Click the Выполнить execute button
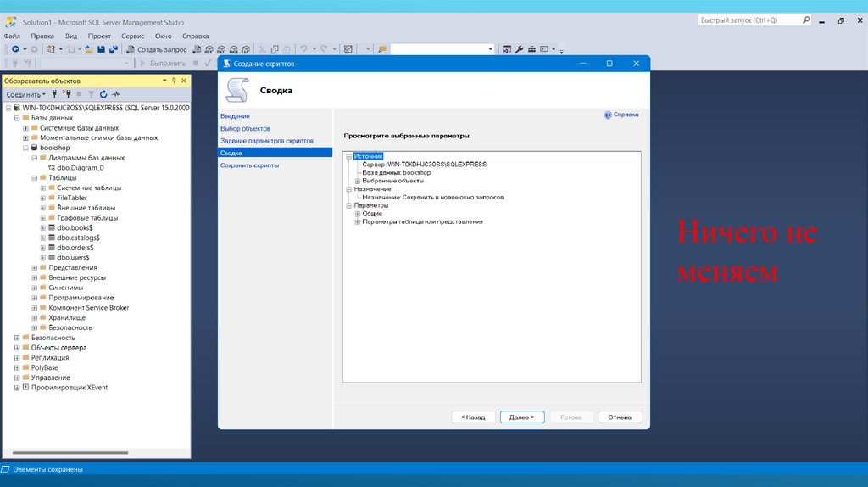Image resolution: width=868 pixels, height=487 pixels. point(163,63)
